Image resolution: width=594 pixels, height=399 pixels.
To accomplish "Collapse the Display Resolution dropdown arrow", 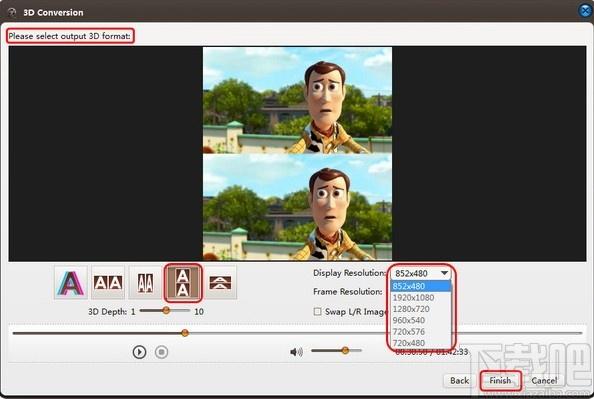I will click(444, 273).
